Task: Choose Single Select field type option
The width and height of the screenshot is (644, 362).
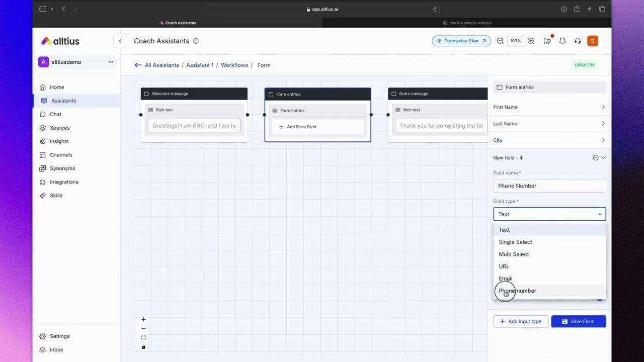Action: (515, 242)
